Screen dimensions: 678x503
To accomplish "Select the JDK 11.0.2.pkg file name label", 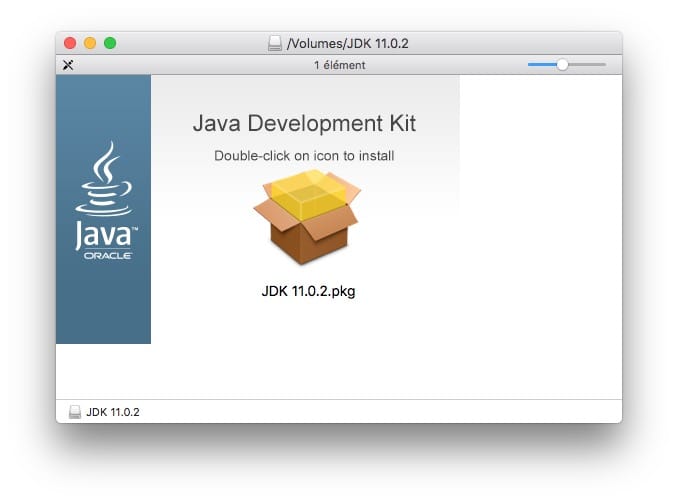I will pyautogui.click(x=308, y=291).
